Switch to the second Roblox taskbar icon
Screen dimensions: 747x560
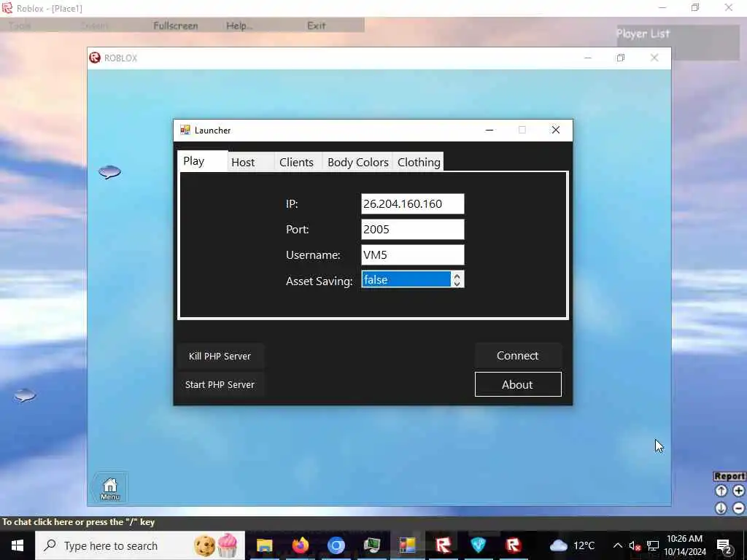514,545
